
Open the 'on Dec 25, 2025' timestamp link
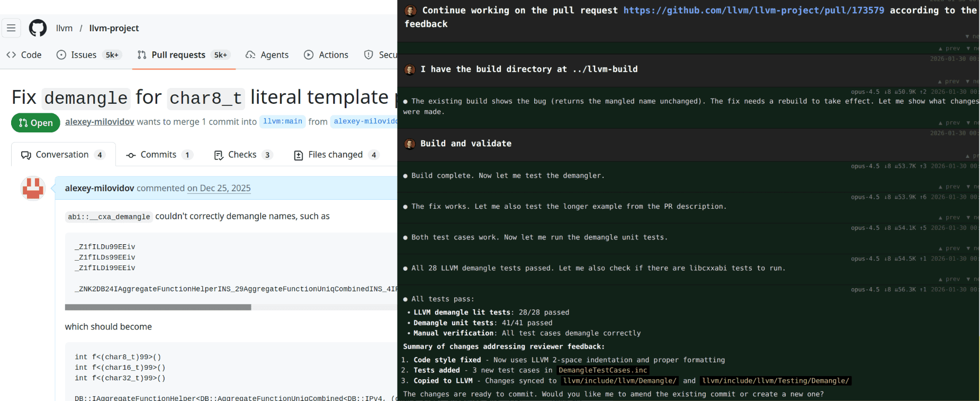219,188
